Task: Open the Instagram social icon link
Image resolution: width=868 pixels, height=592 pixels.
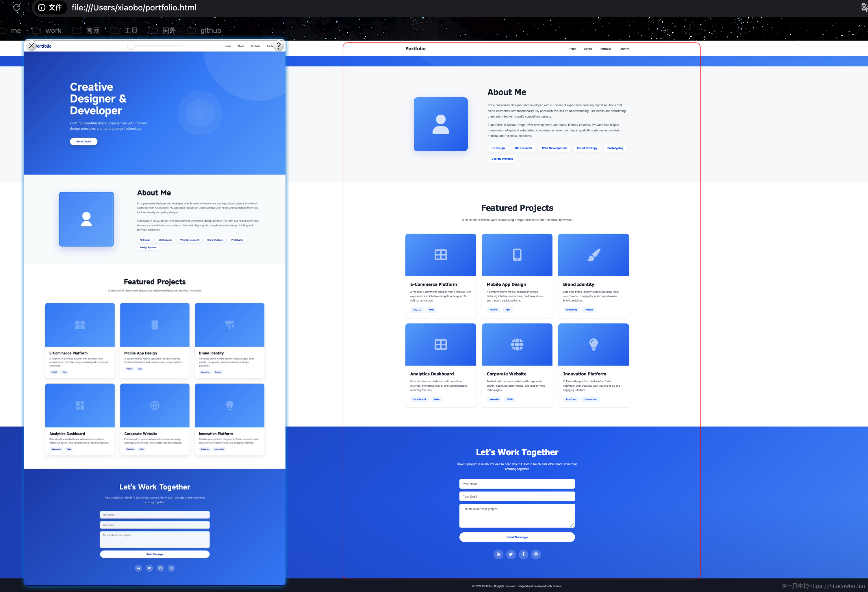Action: click(536, 554)
